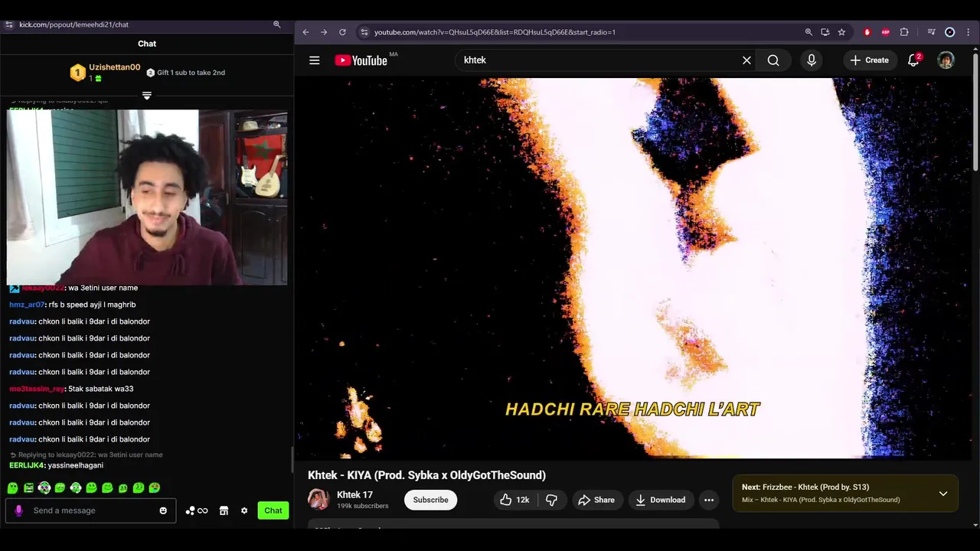Open the Khtek 17 channel name link
Image resolution: width=980 pixels, height=551 pixels.
pyautogui.click(x=354, y=494)
